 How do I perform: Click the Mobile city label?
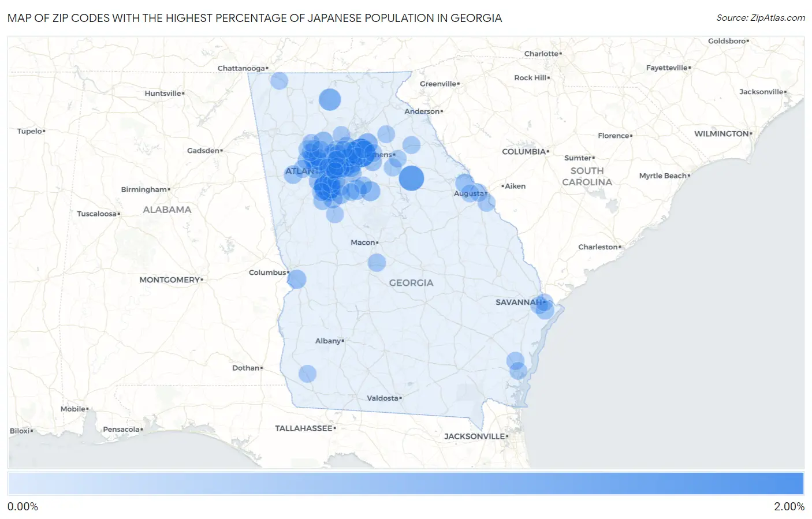(73, 409)
